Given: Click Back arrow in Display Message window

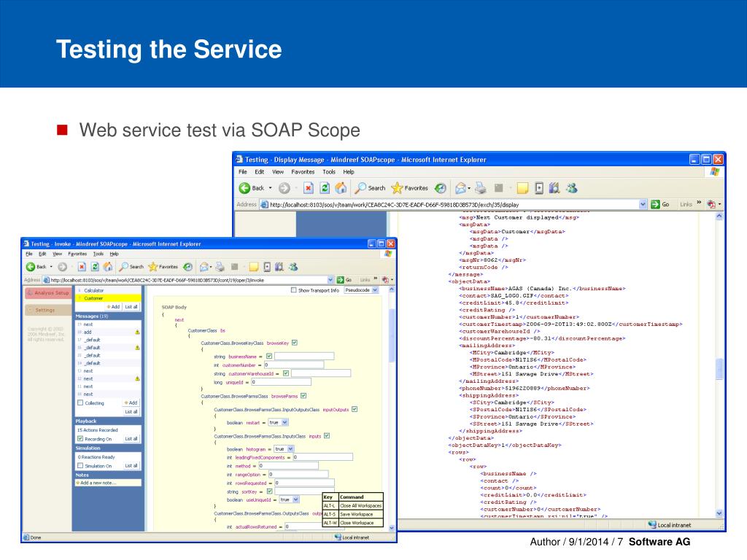Looking at the screenshot, I should (x=244, y=188).
